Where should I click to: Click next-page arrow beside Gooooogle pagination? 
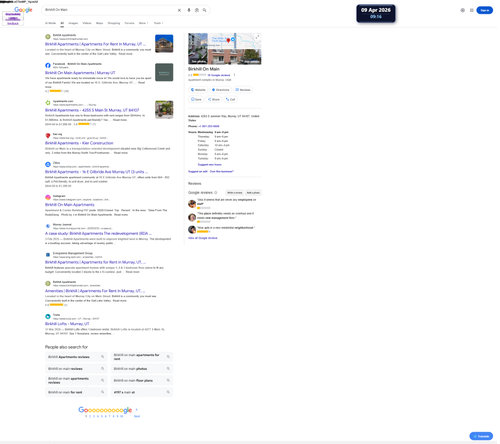[138, 411]
